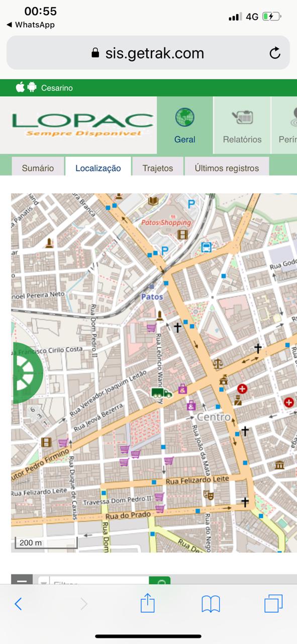Image resolution: width=297 pixels, height=644 pixels.
Task: Tap the green truck vehicle marker
Action: (162, 392)
